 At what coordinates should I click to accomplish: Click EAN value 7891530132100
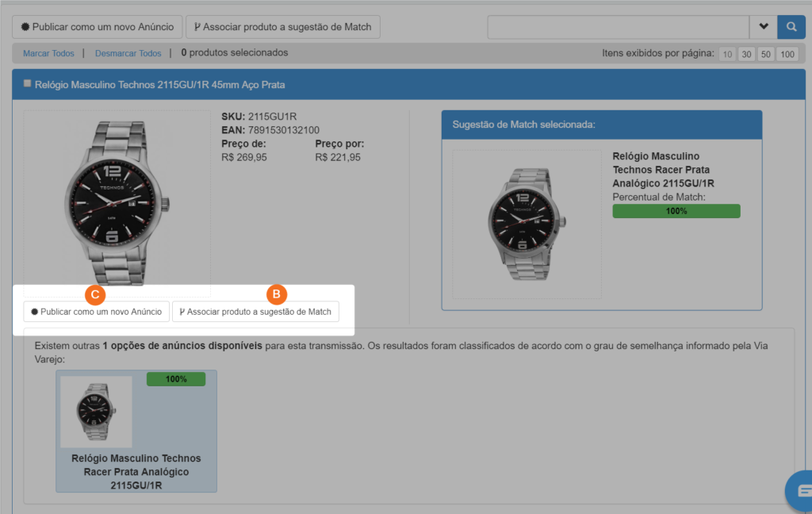coord(284,130)
